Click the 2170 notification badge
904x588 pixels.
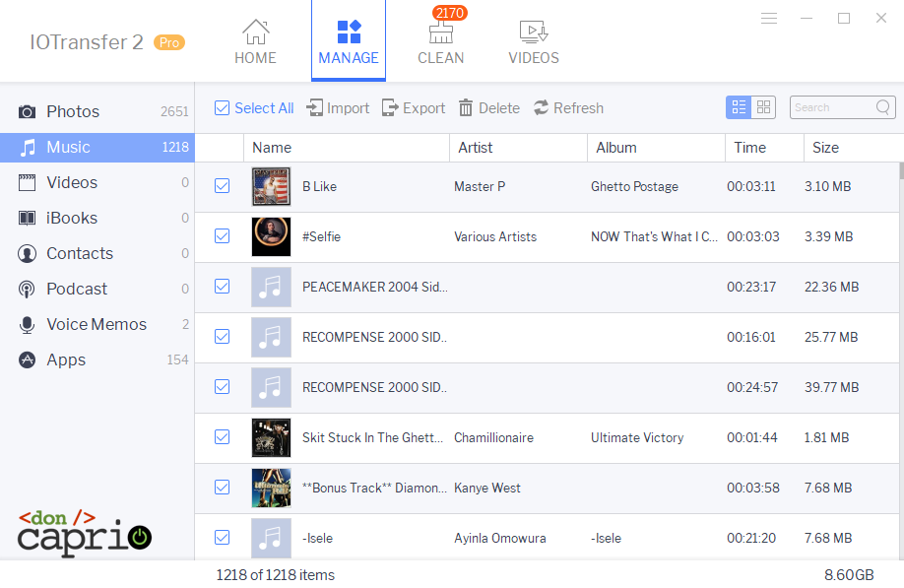(450, 13)
